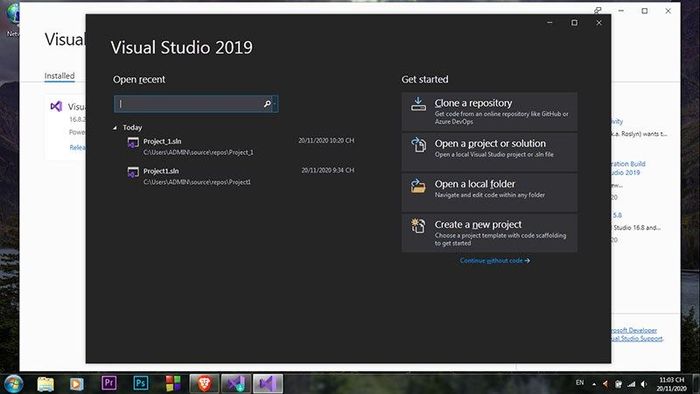Click the Clone a repository download icon

pos(418,104)
